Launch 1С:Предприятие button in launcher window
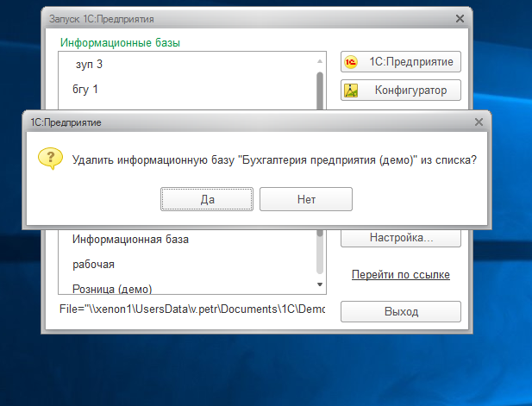 (x=401, y=62)
